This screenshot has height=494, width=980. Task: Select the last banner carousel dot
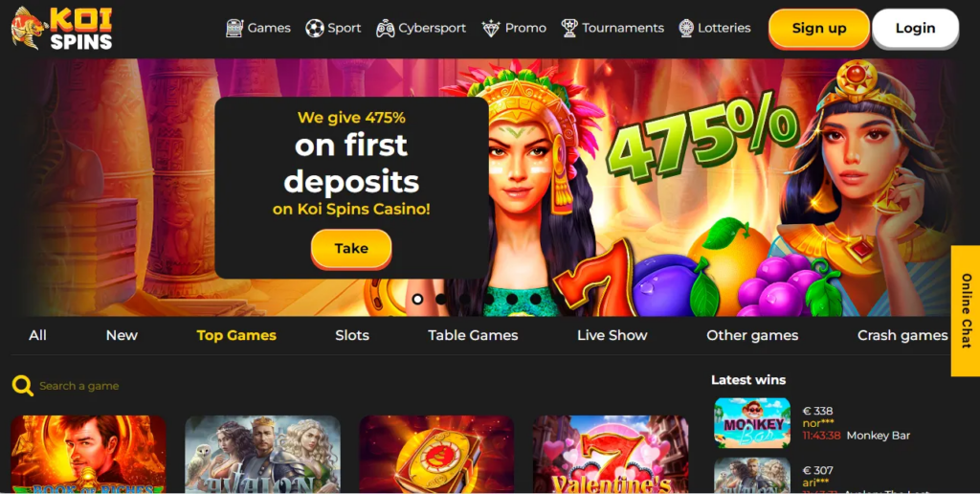[536, 299]
